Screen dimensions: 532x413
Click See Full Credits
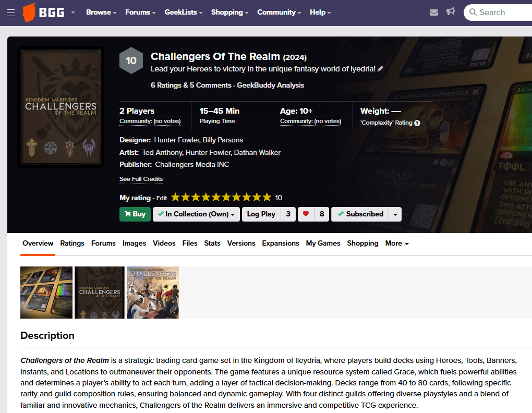click(141, 179)
